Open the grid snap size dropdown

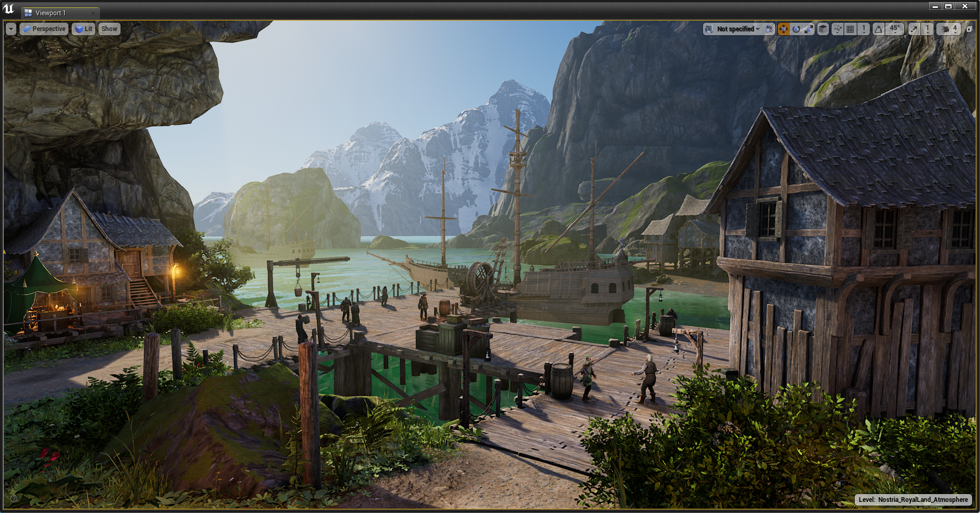tap(864, 29)
